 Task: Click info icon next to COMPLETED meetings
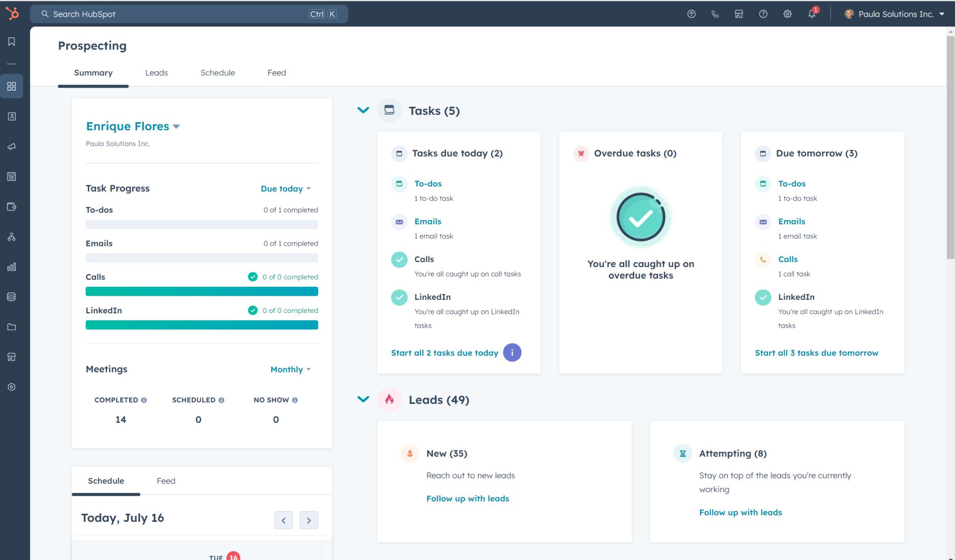[144, 400]
